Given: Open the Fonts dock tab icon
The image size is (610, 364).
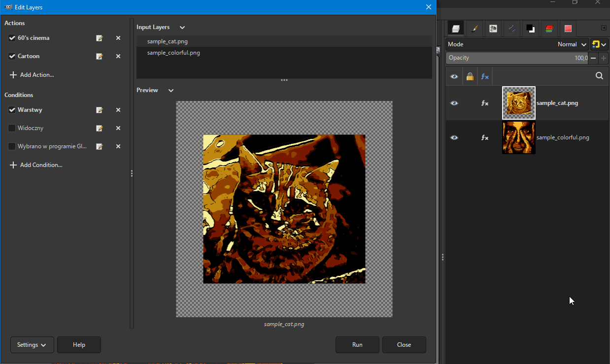Looking at the screenshot, I should 493,29.
